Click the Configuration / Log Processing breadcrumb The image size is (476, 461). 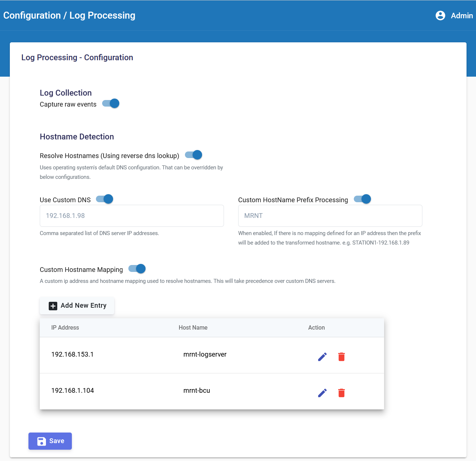(69, 15)
